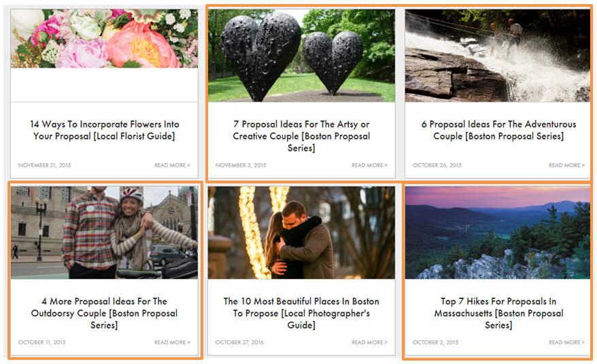Click Read More on the October 11 post
This screenshot has width=597, height=364.
click(172, 342)
